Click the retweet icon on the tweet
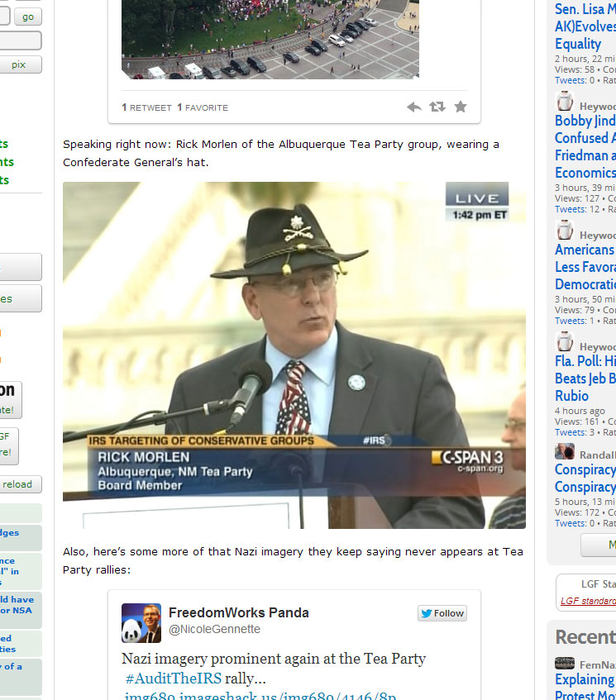This screenshot has height=700, width=616. [437, 107]
